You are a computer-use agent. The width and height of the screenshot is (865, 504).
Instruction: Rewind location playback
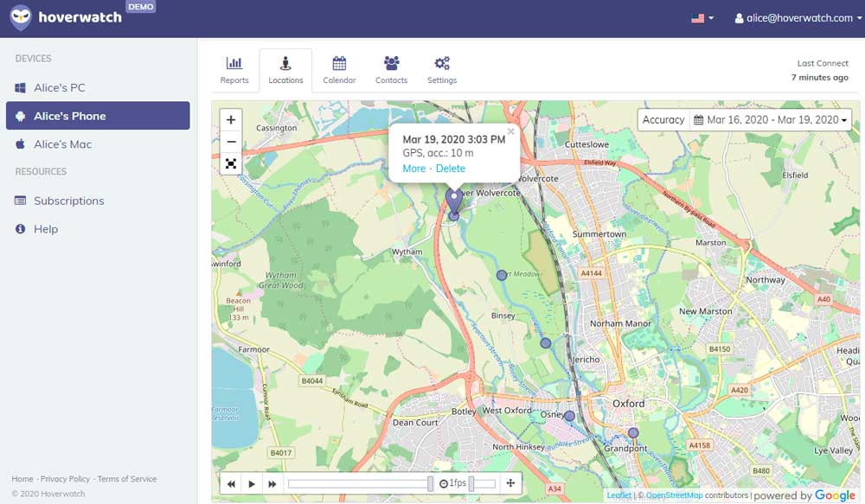pos(231,484)
